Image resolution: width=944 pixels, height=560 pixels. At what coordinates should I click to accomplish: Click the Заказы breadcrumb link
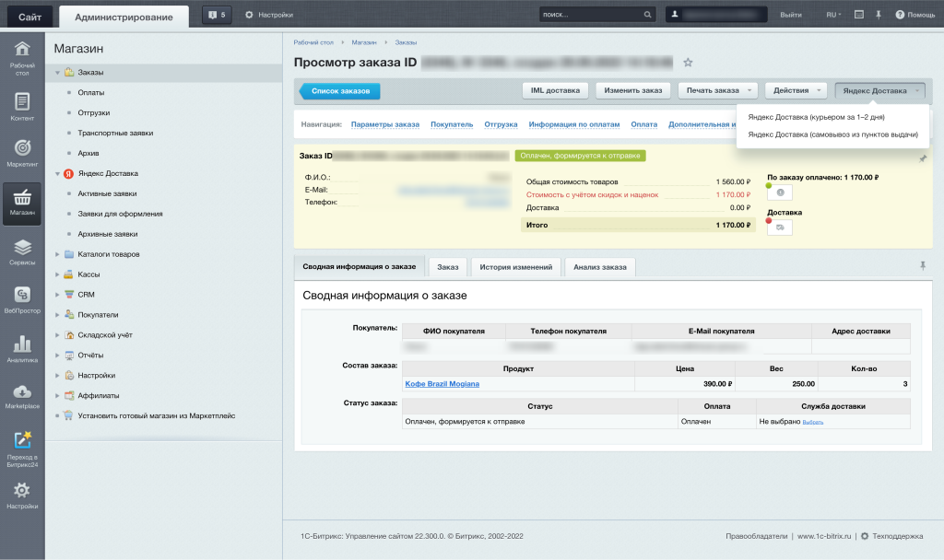406,42
